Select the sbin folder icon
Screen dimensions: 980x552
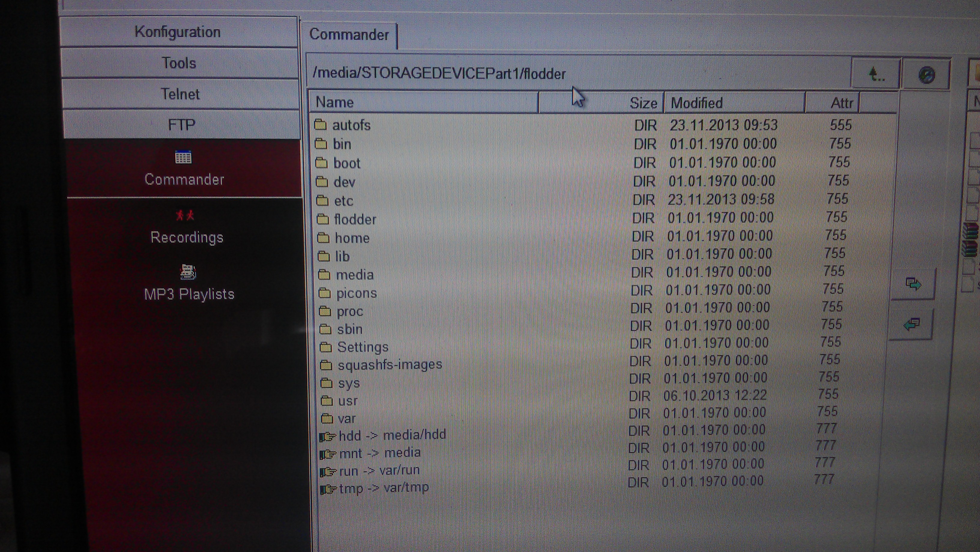325,329
